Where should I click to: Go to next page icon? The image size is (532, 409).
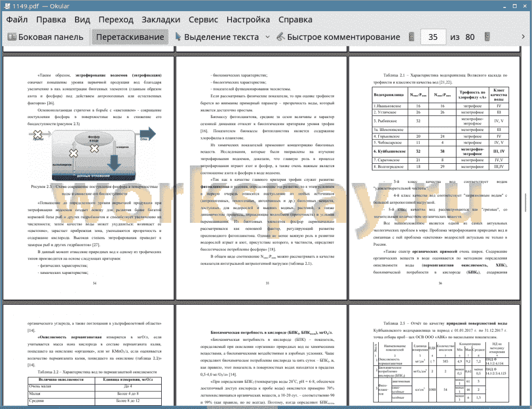pos(487,37)
